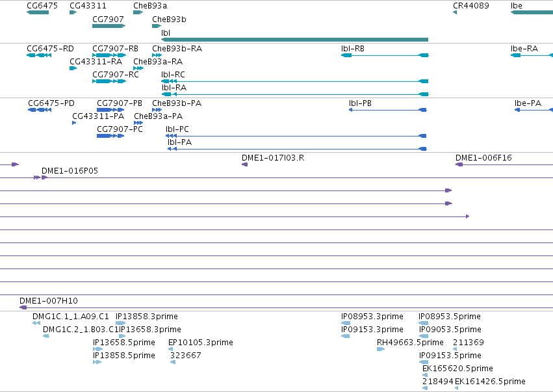Select transcript CG6475-RD

39,55
